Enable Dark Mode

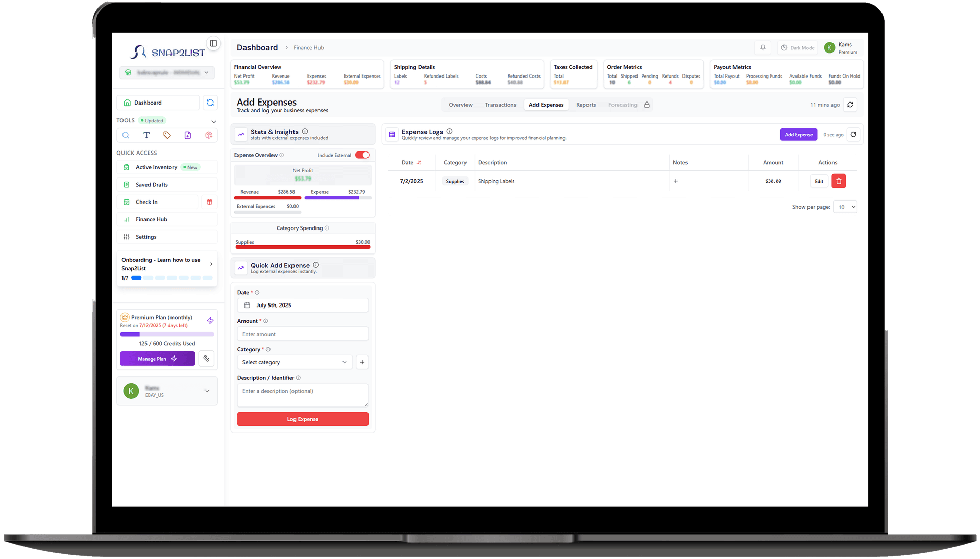tap(797, 47)
